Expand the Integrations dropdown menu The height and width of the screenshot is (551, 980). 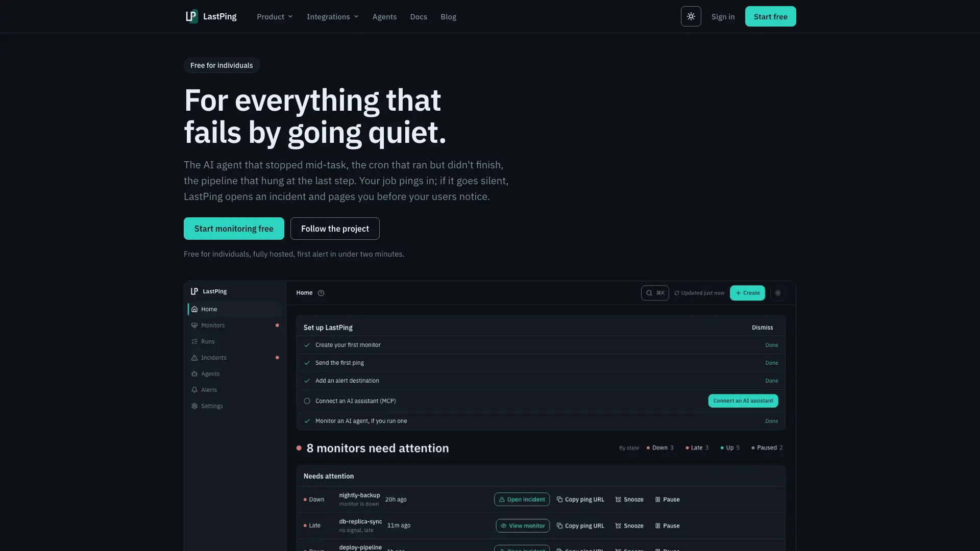[333, 16]
